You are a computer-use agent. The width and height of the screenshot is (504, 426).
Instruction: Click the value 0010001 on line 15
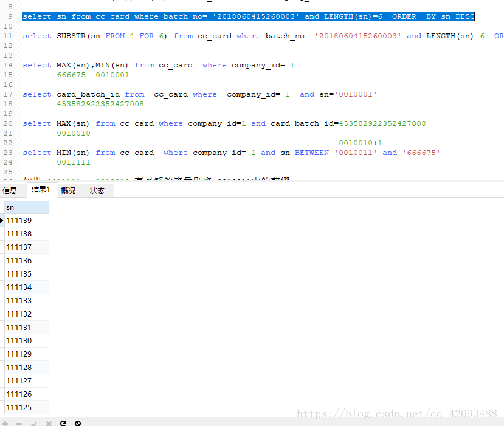tap(112, 75)
